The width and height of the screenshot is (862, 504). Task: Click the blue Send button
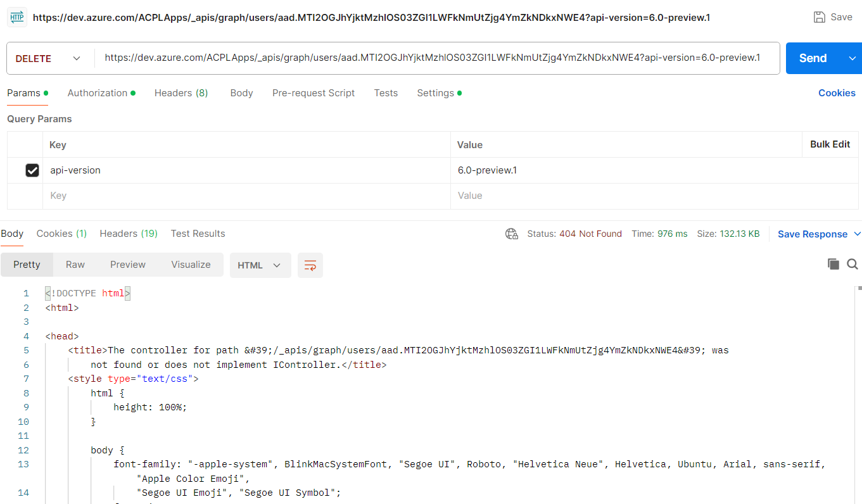pos(813,58)
